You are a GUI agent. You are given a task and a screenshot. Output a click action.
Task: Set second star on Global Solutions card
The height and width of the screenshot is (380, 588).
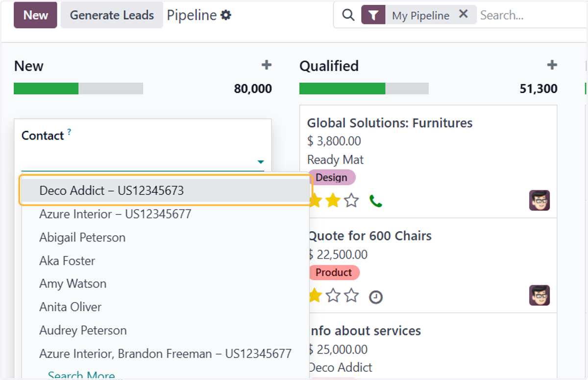click(x=333, y=201)
